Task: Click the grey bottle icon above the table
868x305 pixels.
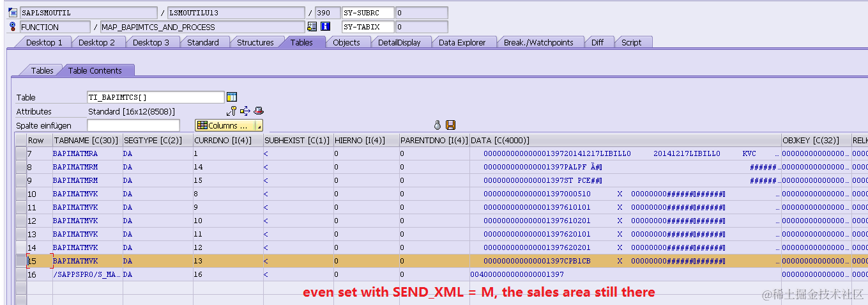Action: pyautogui.click(x=438, y=125)
